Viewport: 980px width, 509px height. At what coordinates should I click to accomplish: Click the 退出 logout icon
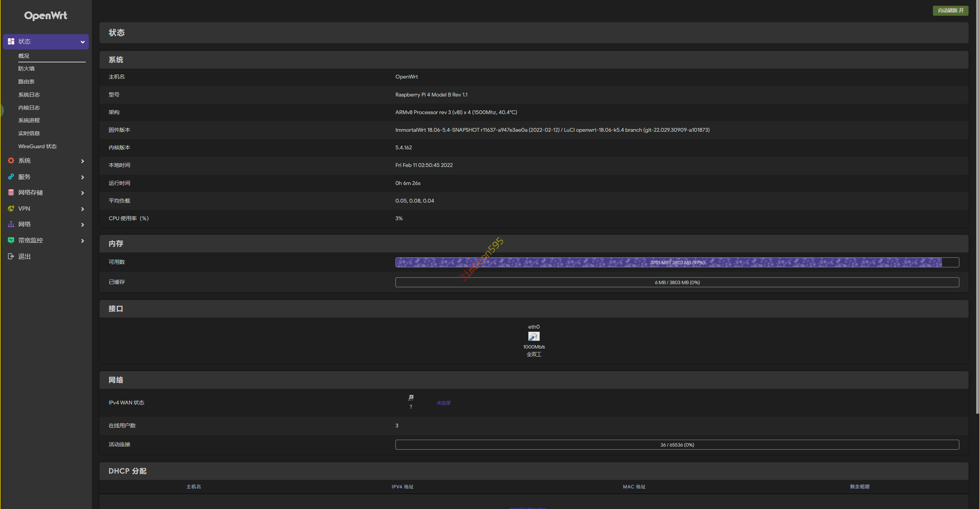11,257
